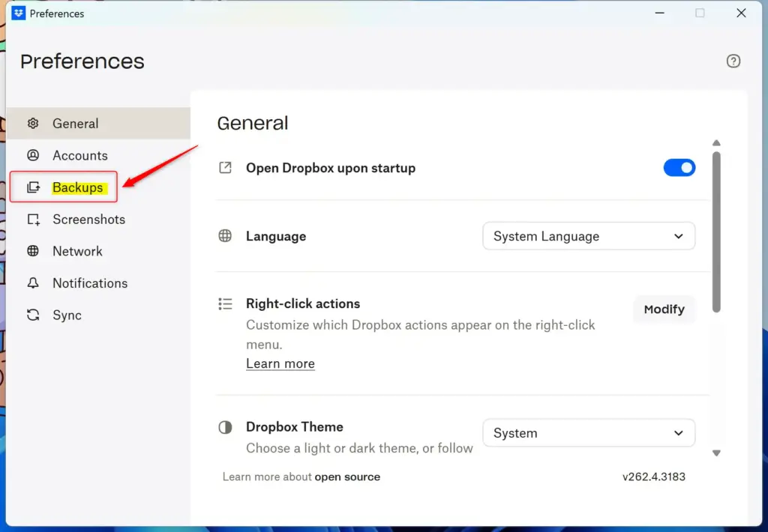Click the Modify button
Image resolution: width=768 pixels, height=532 pixels.
pyautogui.click(x=664, y=309)
